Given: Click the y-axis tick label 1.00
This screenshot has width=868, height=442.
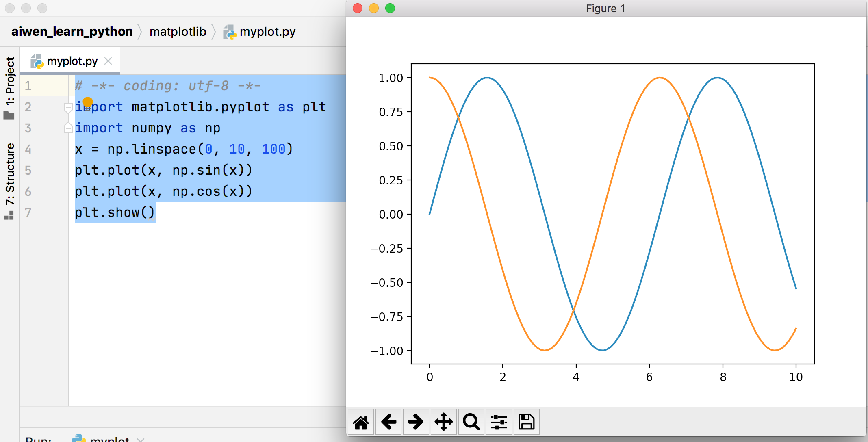Looking at the screenshot, I should 391,78.
